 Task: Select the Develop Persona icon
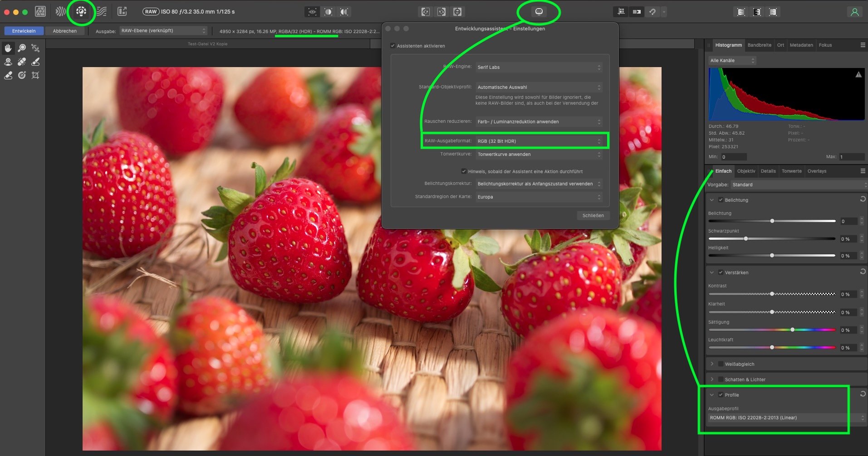(81, 12)
